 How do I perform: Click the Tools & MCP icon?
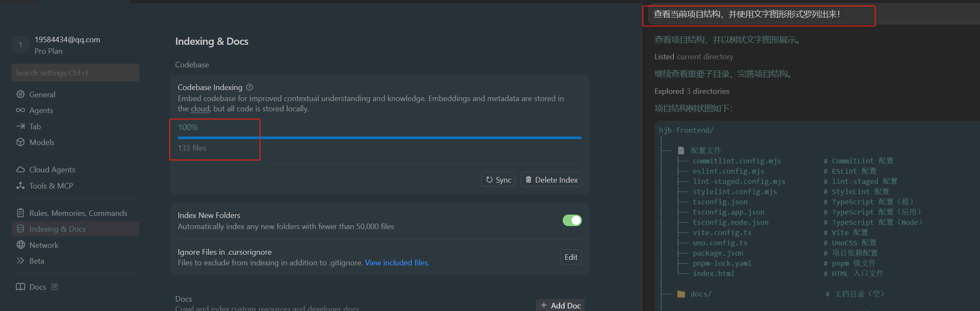click(20, 186)
